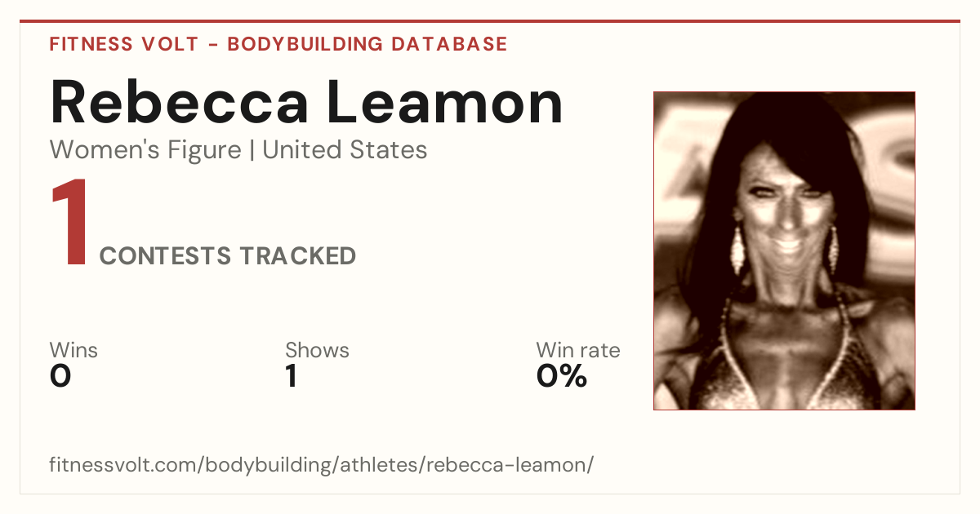Click the Shows label

(x=317, y=351)
